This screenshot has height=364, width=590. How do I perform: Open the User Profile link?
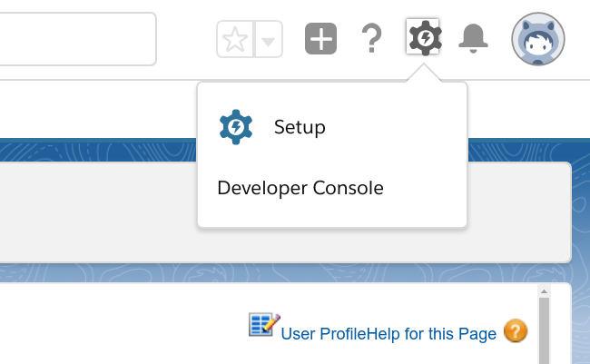tap(324, 334)
